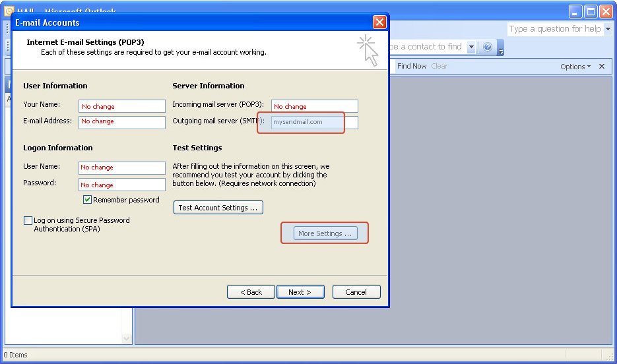This screenshot has height=364, width=617.
Task: Close the E-mail Accounts dialog
Action: [379, 22]
